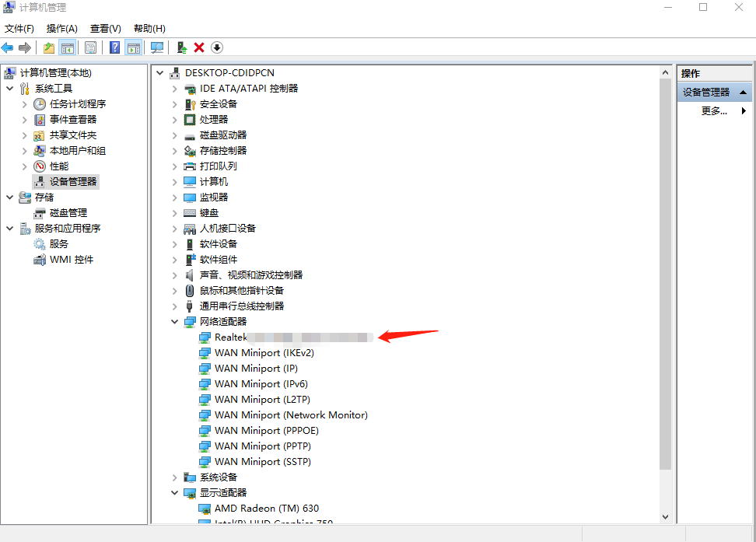Click Update device driver toolbar icon
This screenshot has width=756, height=542.
coord(181,47)
